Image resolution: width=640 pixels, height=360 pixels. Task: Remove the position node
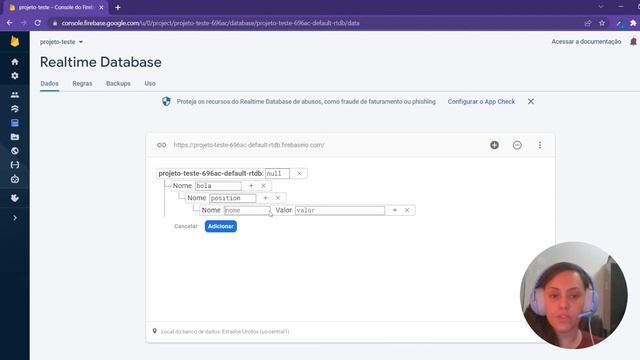tap(278, 198)
